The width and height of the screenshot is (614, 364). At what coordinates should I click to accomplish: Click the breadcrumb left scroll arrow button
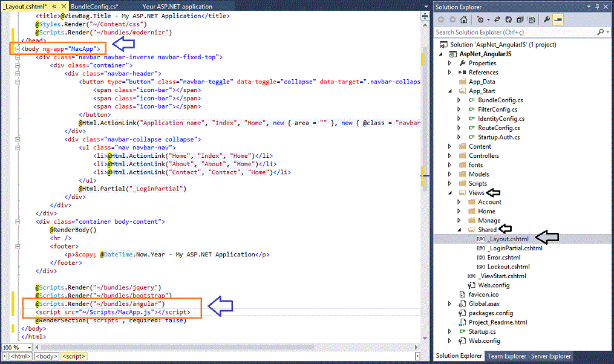[5, 356]
